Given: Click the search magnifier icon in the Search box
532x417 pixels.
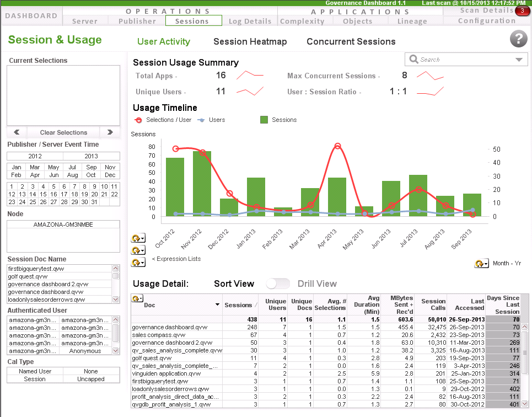Looking at the screenshot, I should point(415,59).
